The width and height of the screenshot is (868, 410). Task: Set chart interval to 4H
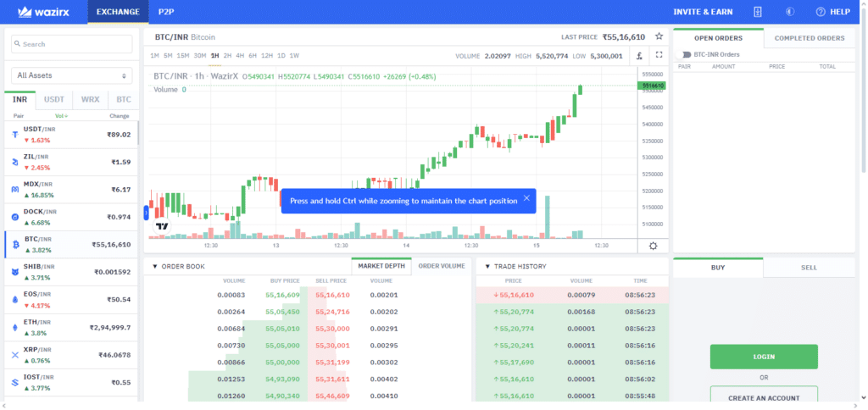[x=240, y=55]
